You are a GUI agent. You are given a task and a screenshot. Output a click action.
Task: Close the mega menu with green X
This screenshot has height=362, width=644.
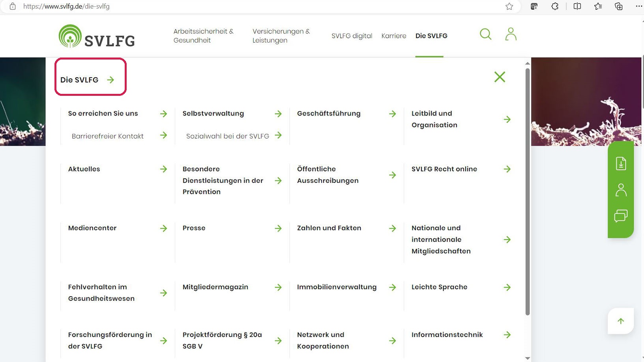[500, 77]
